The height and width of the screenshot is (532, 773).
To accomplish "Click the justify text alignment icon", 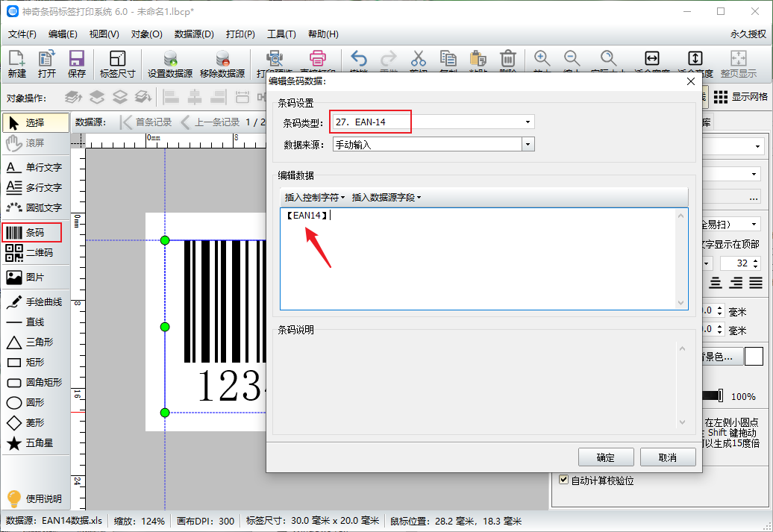I will click(x=756, y=283).
